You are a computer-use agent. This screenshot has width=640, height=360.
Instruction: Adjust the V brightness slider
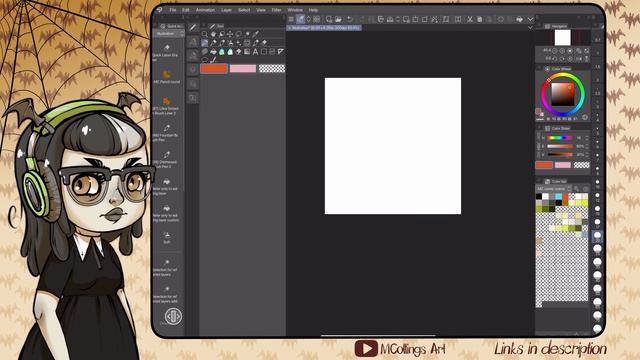point(559,155)
